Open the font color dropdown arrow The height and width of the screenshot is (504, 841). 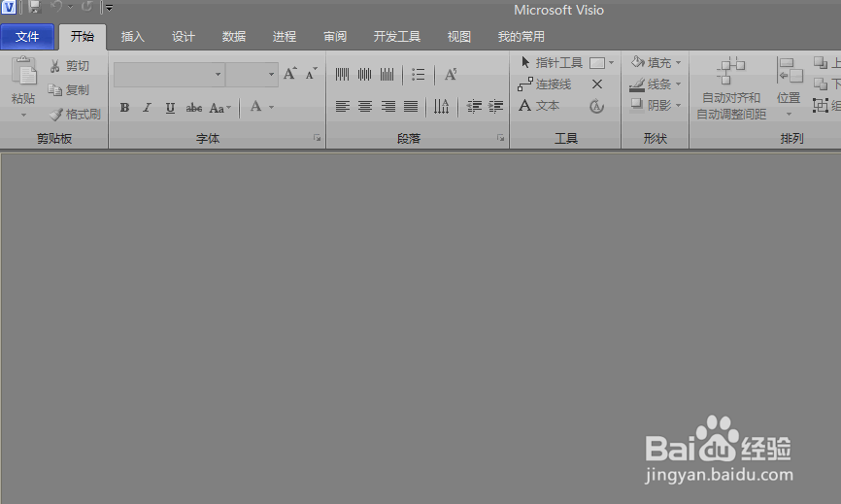pyautogui.click(x=271, y=107)
